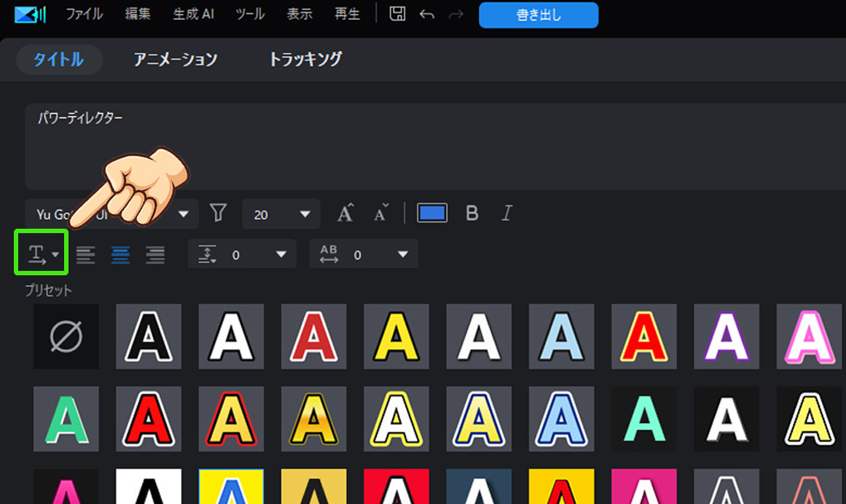Click the AB character spacing icon
Screen dimensions: 846x504
point(329,254)
